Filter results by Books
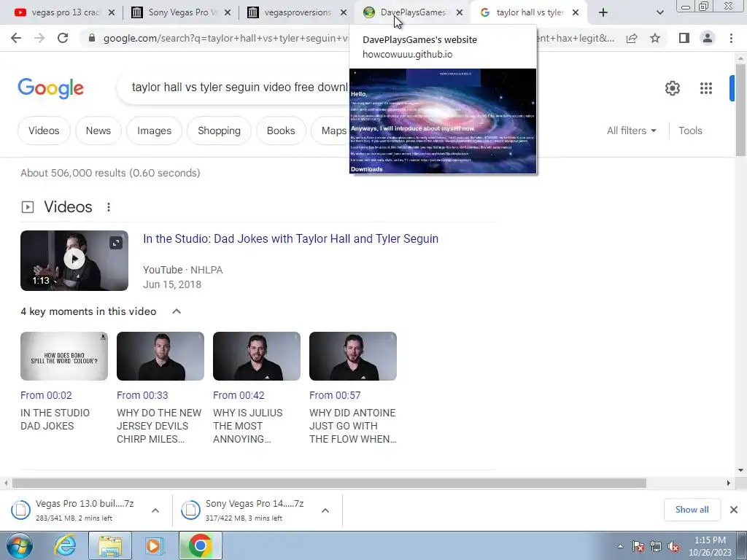Screen dimensions: 747x560 [281, 131]
